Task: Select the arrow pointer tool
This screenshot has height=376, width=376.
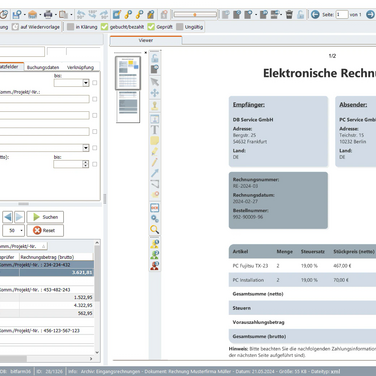Action: click(x=155, y=82)
